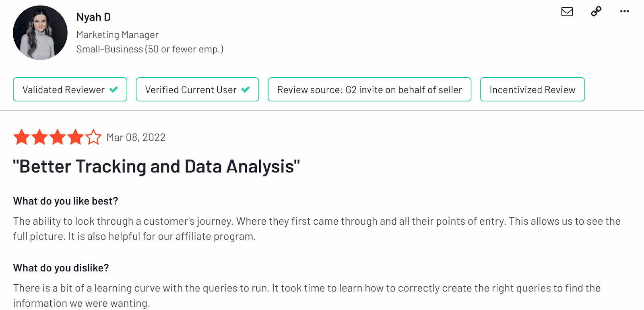Screen dimensions: 644x310
Task: Click the fourth orange rating star
Action: (76, 137)
